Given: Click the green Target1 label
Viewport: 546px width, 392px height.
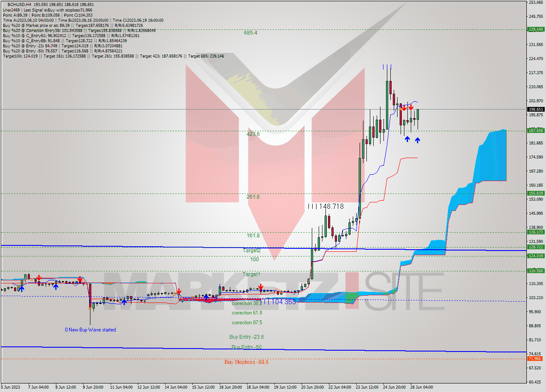Looking at the screenshot, I should [252, 274].
